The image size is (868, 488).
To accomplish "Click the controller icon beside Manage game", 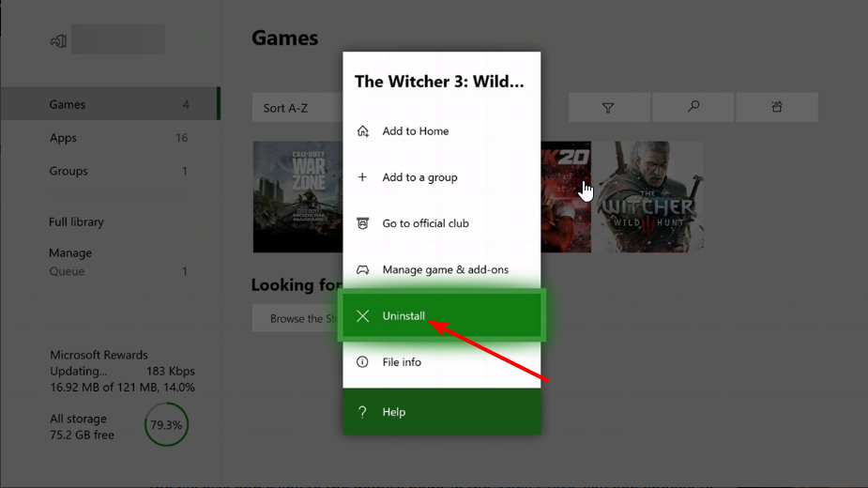I will (x=362, y=269).
